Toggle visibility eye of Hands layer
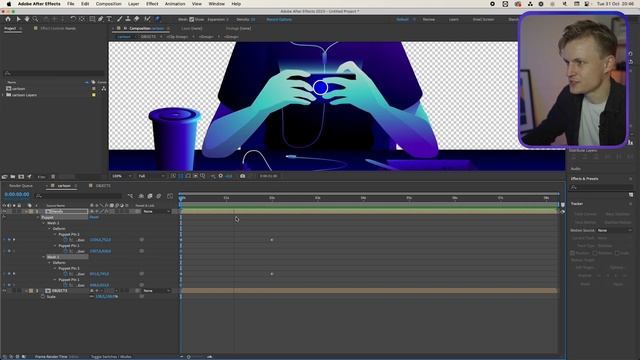640x360 pixels. tap(4, 211)
